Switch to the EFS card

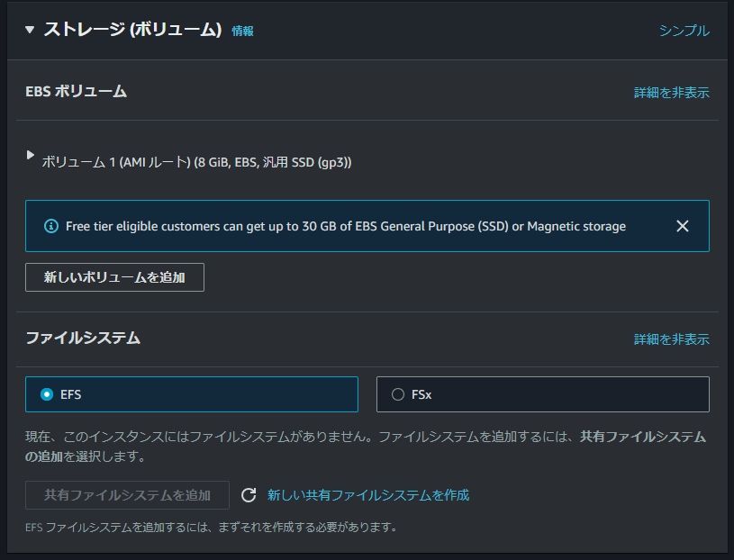pos(191,393)
